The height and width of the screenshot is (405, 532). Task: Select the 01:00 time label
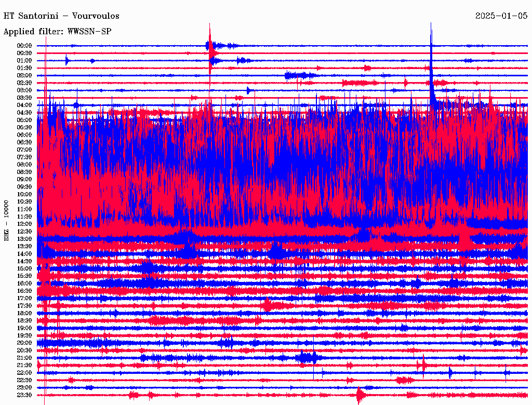[24, 61]
